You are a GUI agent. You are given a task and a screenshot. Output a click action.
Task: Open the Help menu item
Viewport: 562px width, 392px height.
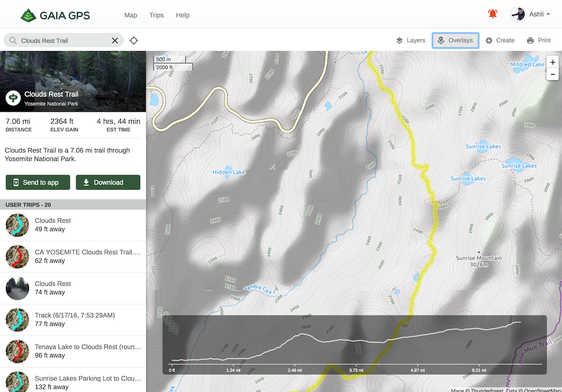point(183,15)
